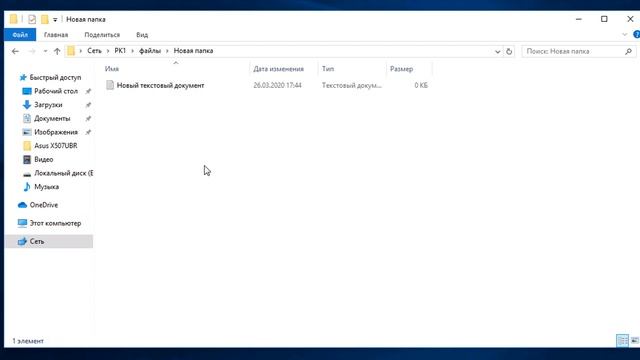Click the text document file icon
The width and height of the screenshot is (640, 360).
point(110,85)
